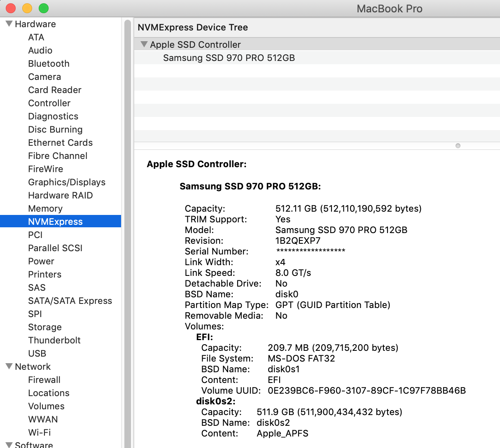This screenshot has width=500, height=448.
Task: Click the Link Width x4 value
Action: (x=280, y=262)
